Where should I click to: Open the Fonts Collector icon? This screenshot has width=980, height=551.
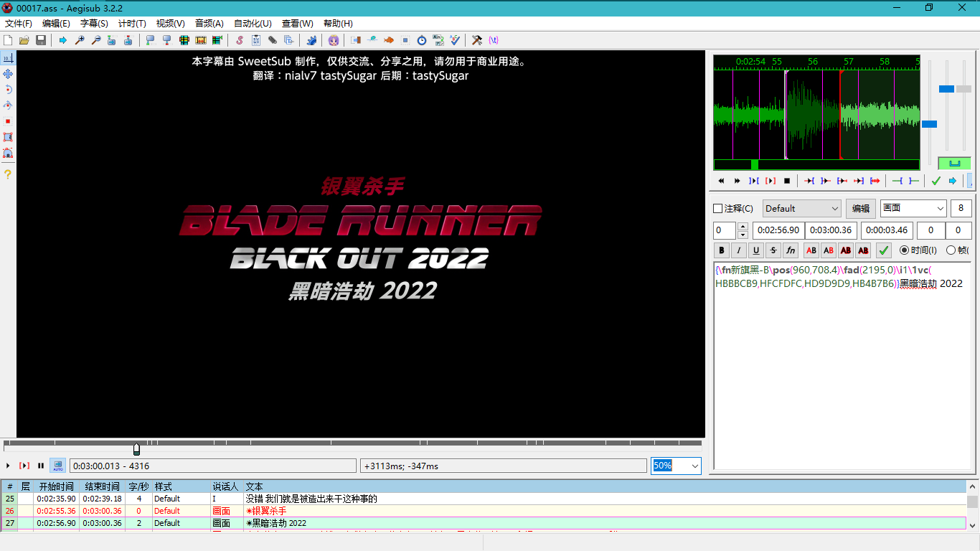pos(289,40)
